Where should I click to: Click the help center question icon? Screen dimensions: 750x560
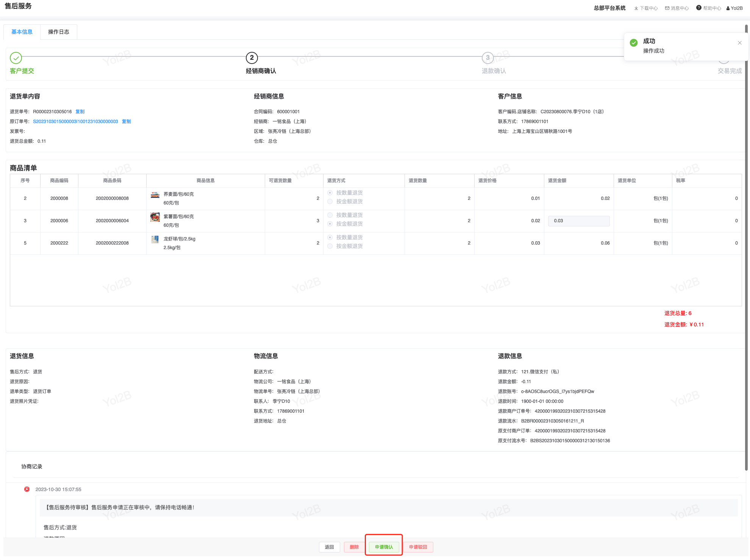point(698,8)
